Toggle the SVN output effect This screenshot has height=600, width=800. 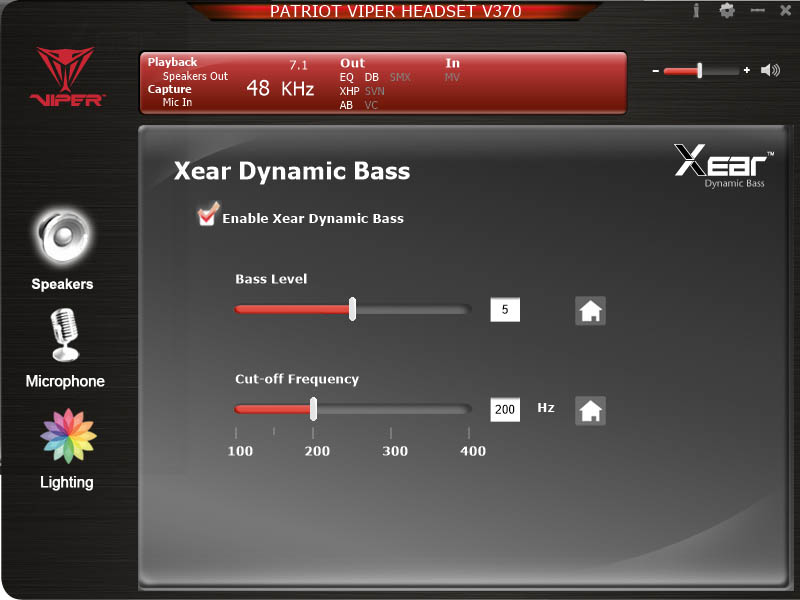click(374, 91)
